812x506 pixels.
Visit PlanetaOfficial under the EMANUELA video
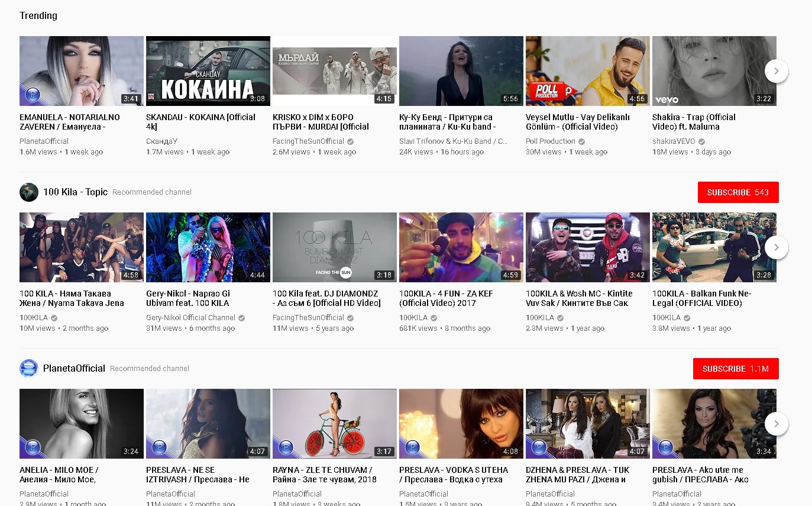coord(44,141)
